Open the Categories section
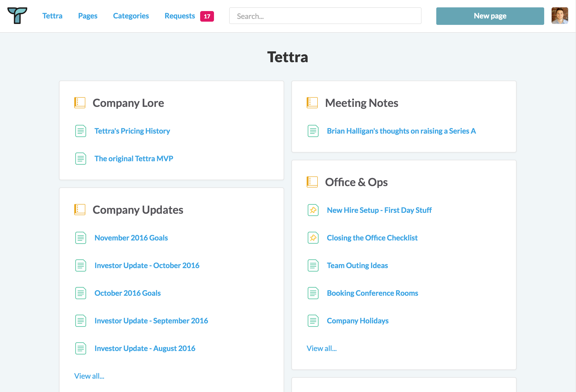This screenshot has width=576, height=392. coord(131,16)
